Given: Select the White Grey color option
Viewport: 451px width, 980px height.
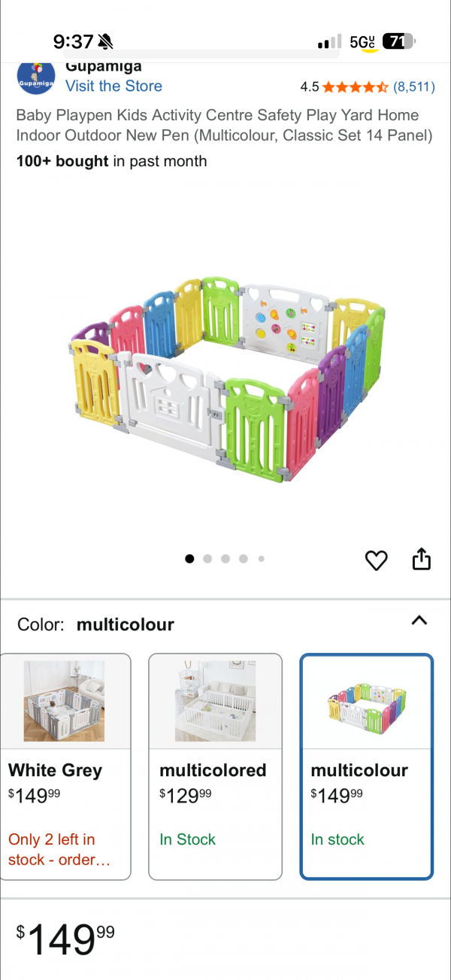Looking at the screenshot, I should [65, 766].
